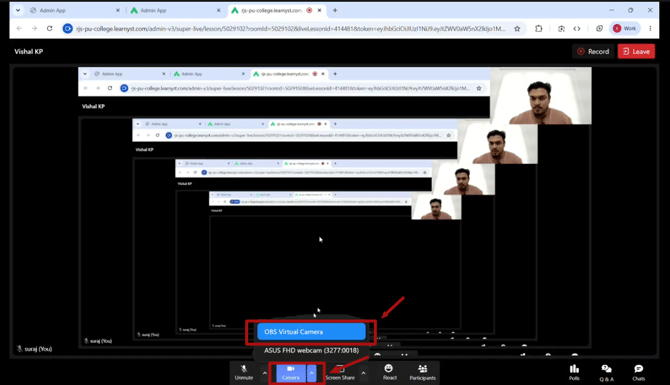Click the extension icon left of Work profile
Image resolution: width=670 pixels, height=385 pixels.
pos(599,29)
